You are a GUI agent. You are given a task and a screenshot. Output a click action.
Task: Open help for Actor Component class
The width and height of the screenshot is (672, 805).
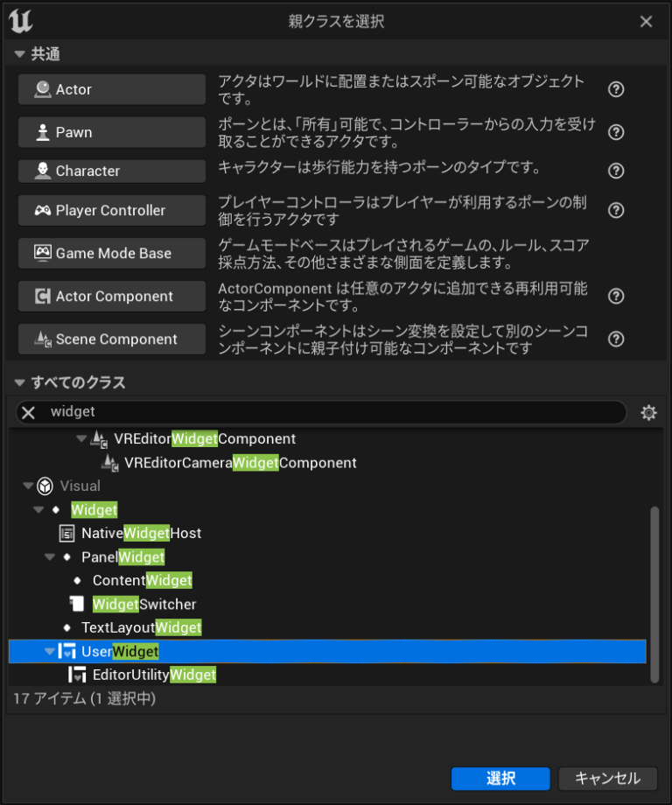coord(616,297)
